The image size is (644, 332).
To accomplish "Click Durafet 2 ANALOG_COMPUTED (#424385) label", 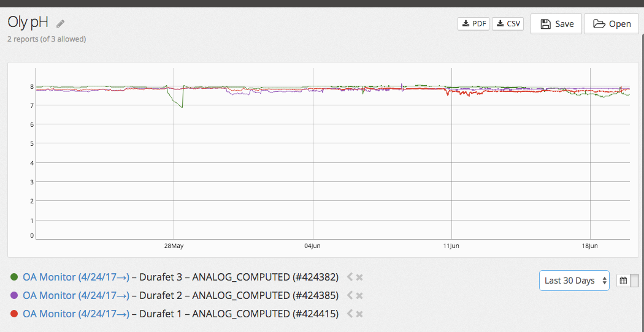I will pyautogui.click(x=239, y=295).
